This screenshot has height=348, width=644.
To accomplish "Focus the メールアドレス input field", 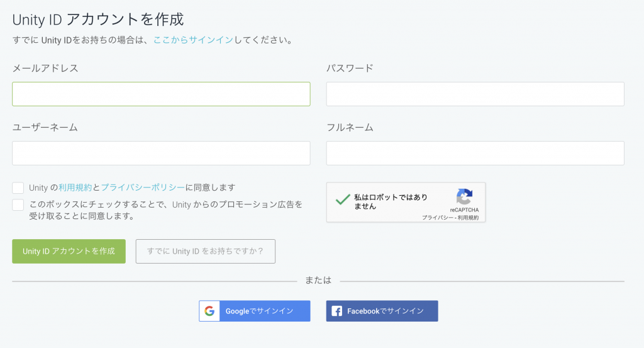I will pyautogui.click(x=161, y=94).
